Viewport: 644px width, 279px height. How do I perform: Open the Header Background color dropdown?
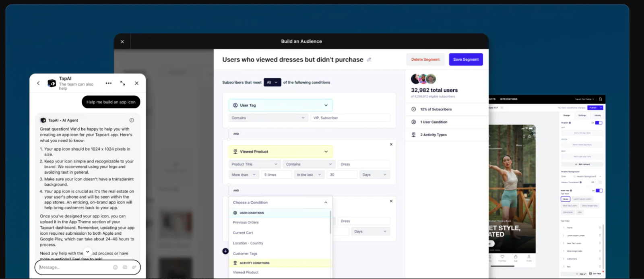[x=588, y=176]
